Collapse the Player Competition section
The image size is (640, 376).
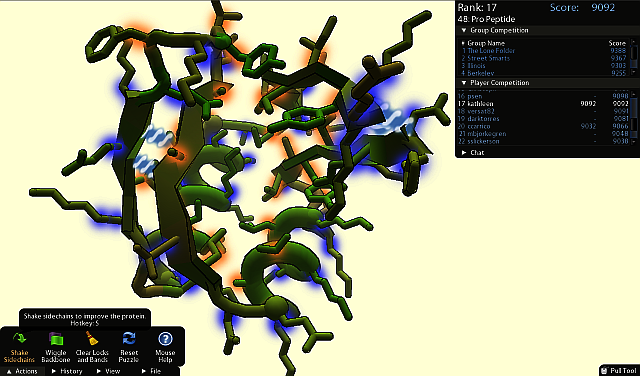464,83
